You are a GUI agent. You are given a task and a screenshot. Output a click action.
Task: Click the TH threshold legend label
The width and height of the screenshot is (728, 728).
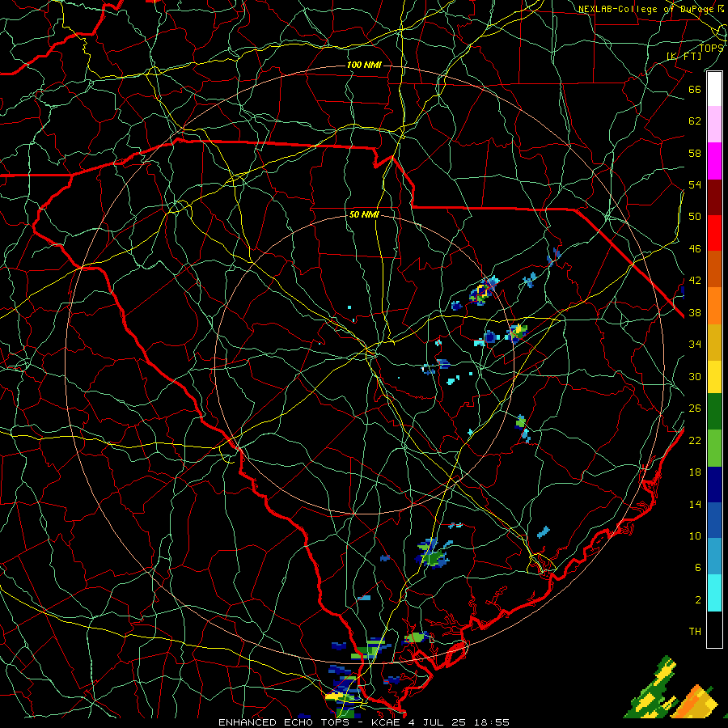tap(695, 632)
